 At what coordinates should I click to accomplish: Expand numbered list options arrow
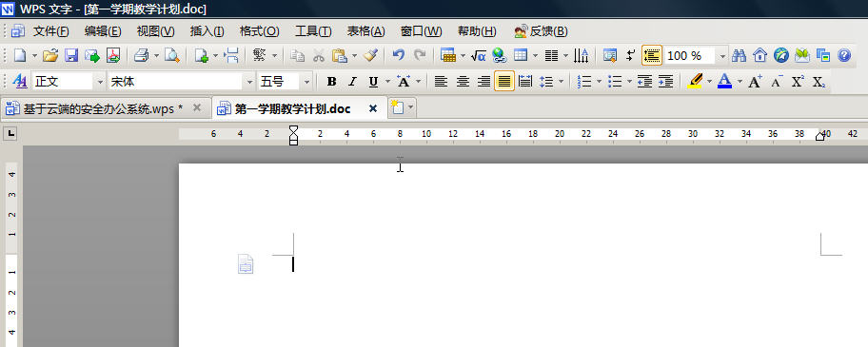tap(599, 82)
